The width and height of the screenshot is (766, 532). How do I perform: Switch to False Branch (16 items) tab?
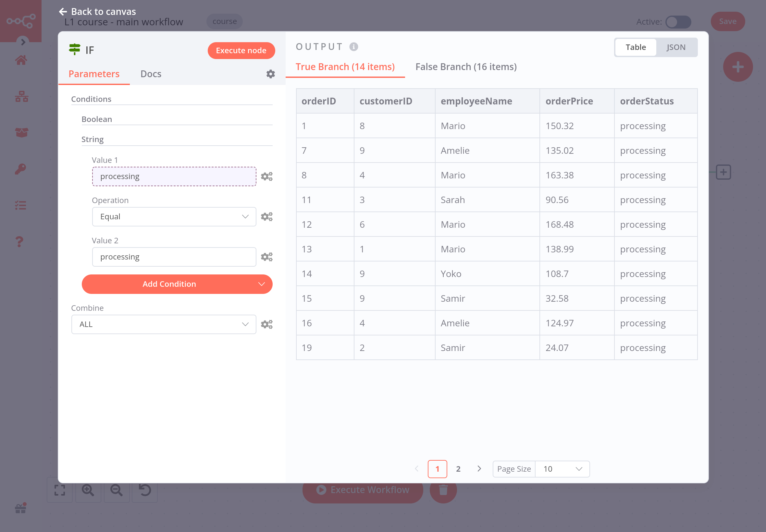click(465, 67)
